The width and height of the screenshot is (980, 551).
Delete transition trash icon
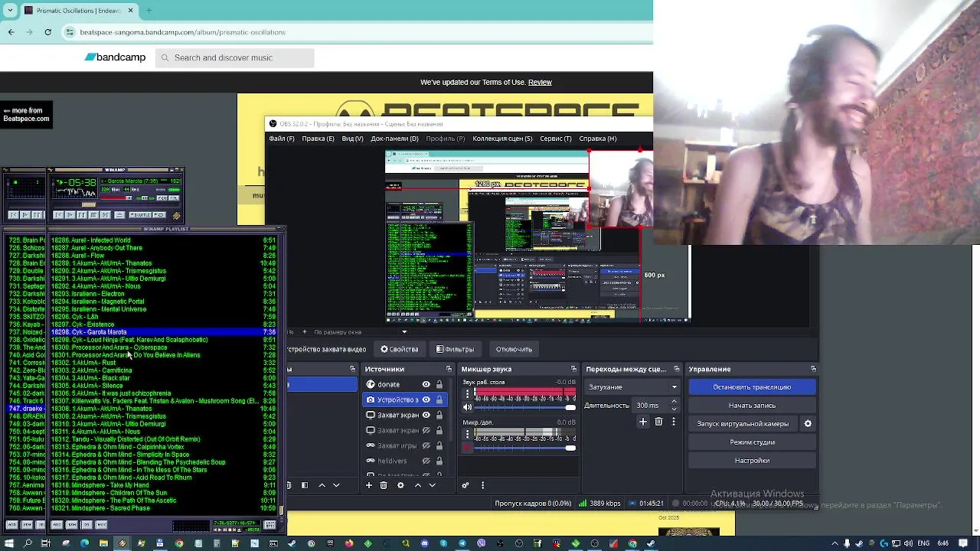pos(658,422)
